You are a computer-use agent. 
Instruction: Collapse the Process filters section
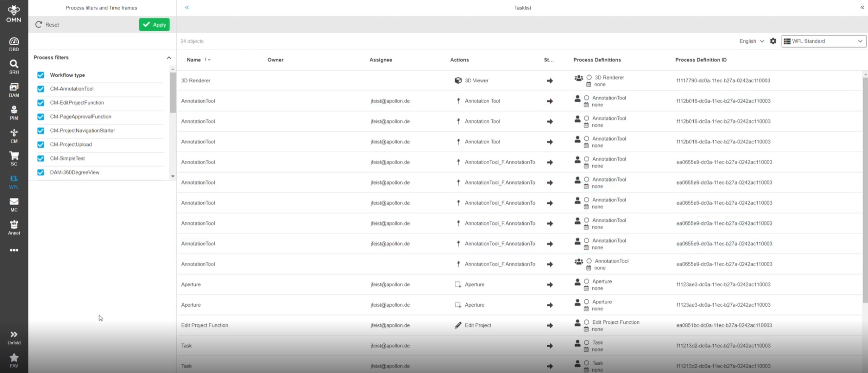point(169,58)
